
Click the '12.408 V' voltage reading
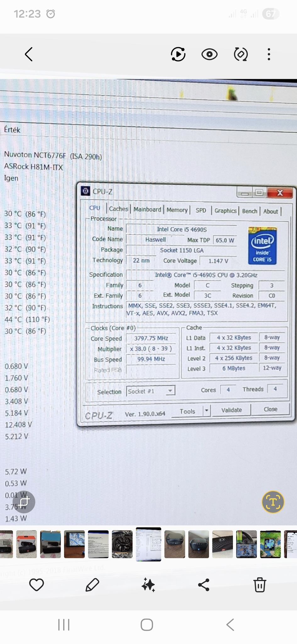tap(18, 425)
